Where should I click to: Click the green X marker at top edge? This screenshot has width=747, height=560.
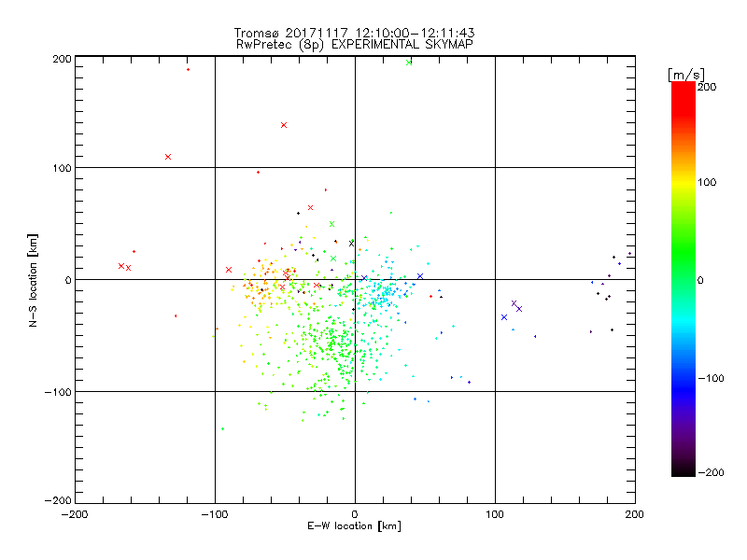coord(409,63)
